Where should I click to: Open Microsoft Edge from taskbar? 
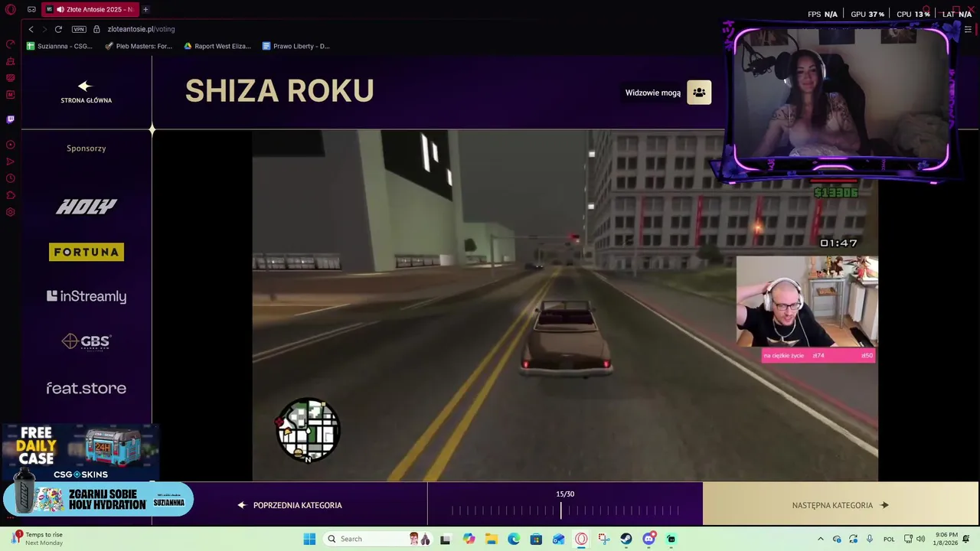pos(514,539)
